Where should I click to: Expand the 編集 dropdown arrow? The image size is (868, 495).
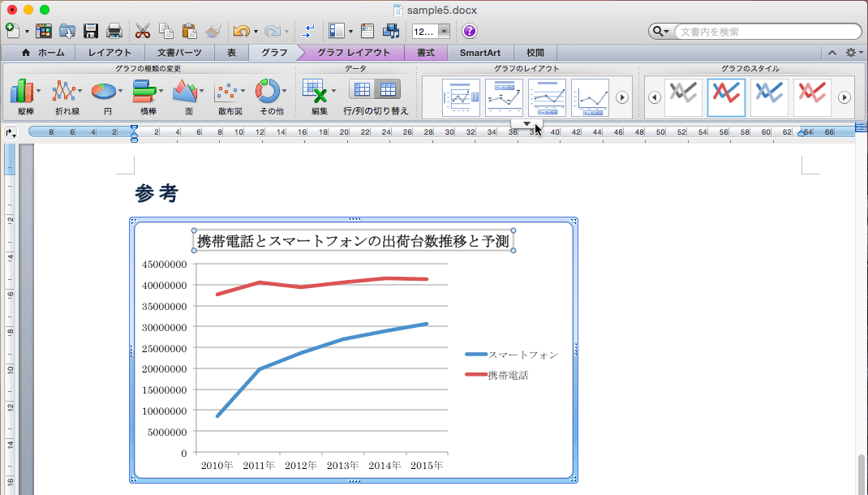(x=333, y=91)
